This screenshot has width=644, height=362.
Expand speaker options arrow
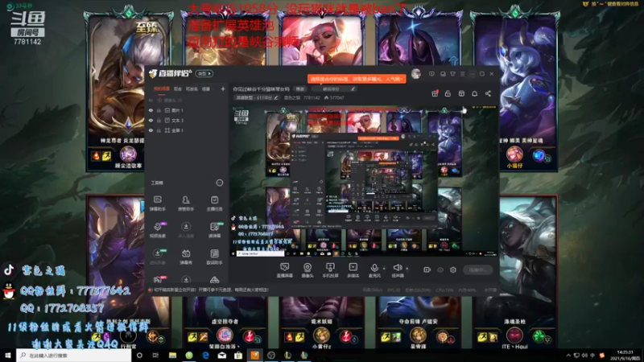pos(407,269)
